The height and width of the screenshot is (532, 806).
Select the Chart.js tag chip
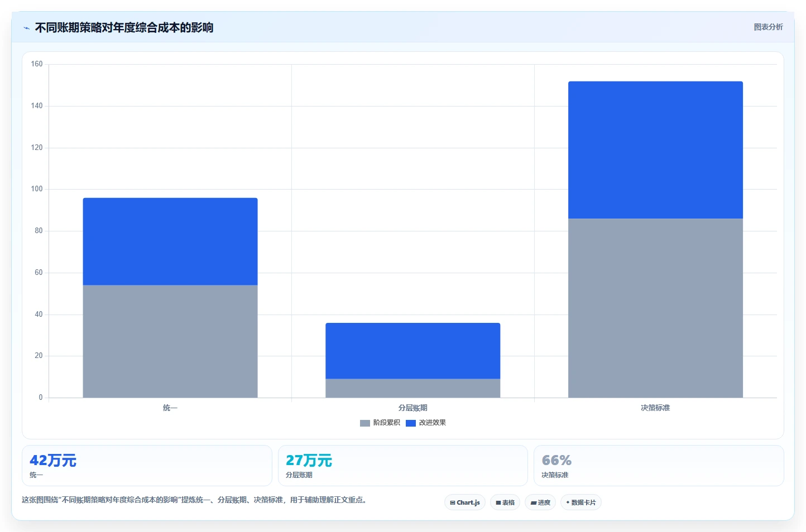click(465, 502)
